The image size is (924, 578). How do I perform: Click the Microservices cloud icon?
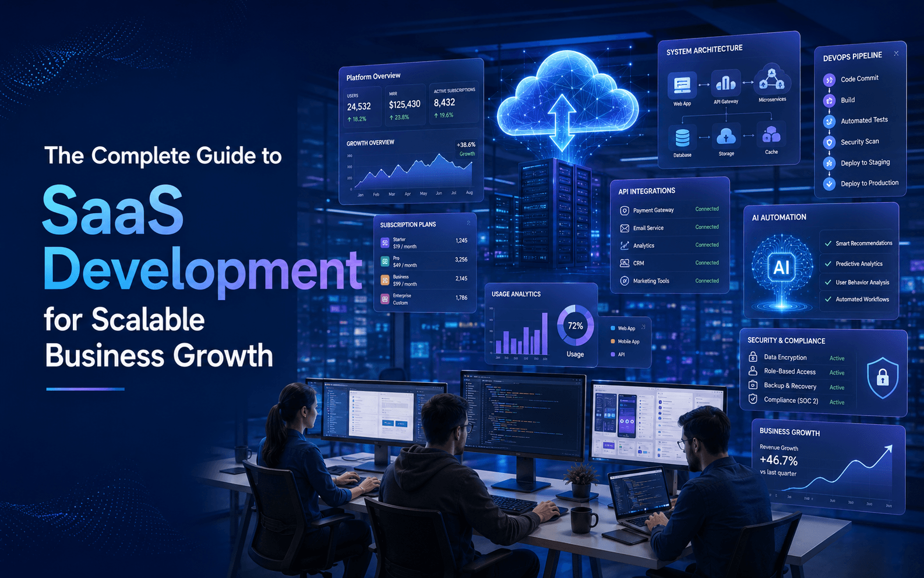pyautogui.click(x=771, y=80)
